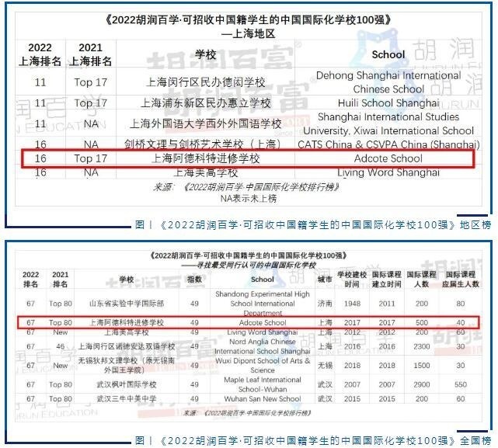498x448 pixels.
Task: Select the '上海外国语大学西外外国语学校' cell
Action: (205, 123)
